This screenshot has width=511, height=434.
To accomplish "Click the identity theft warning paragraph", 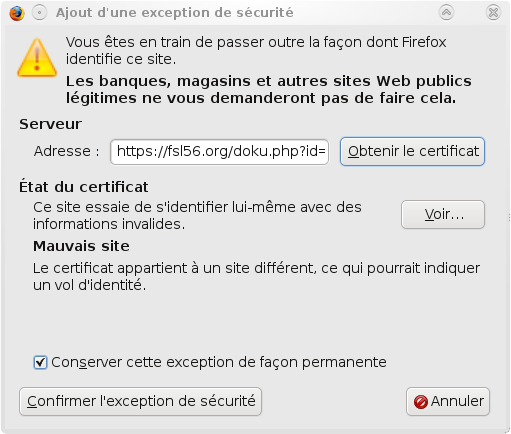I will click(x=256, y=277).
